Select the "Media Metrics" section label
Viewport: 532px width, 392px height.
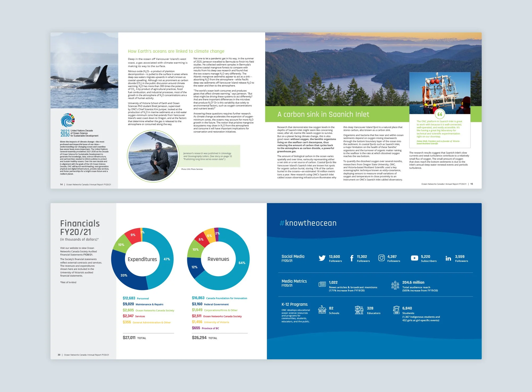(294, 281)
